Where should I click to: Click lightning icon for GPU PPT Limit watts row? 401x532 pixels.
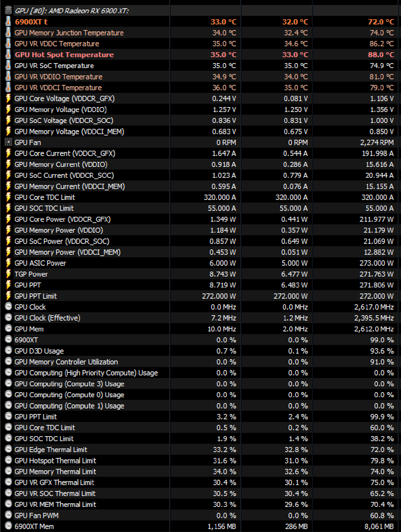pos(8,296)
